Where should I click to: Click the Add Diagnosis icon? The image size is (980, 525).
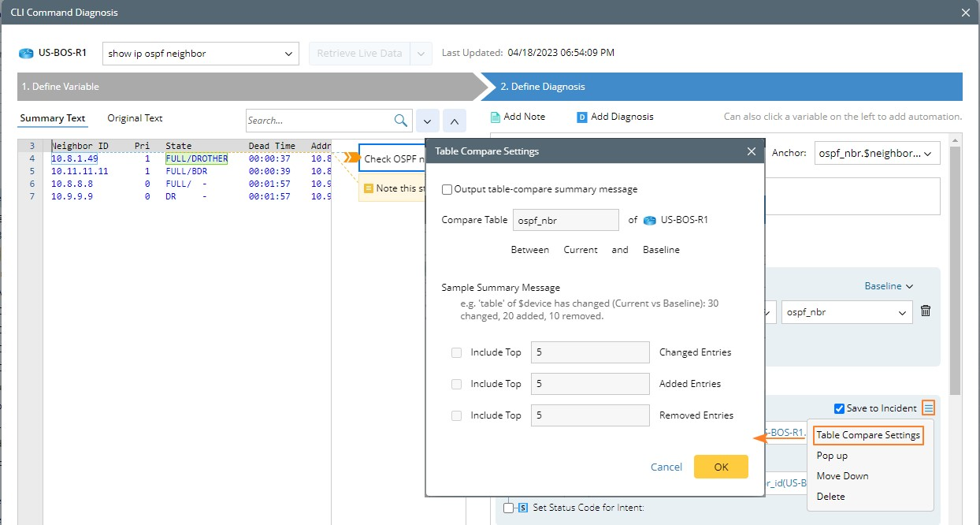pos(582,117)
